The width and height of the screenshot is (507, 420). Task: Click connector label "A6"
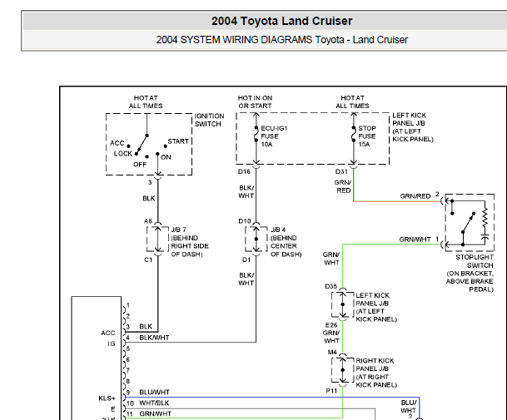(148, 221)
